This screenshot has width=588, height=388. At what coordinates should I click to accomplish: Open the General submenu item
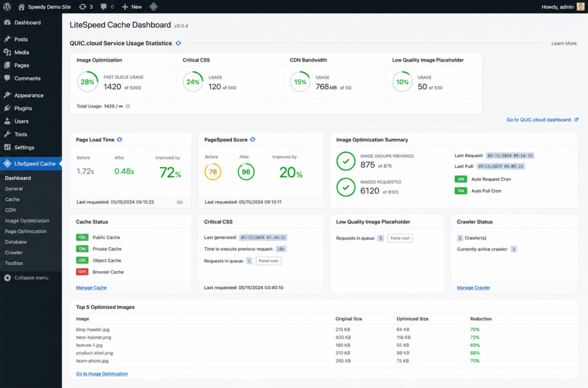tap(14, 189)
